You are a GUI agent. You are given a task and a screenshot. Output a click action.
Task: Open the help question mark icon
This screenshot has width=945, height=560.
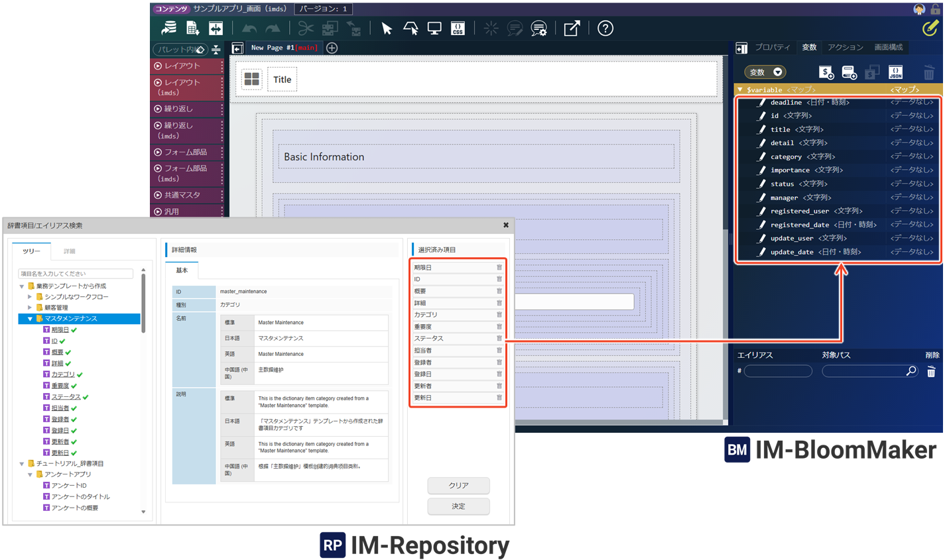coord(605,28)
